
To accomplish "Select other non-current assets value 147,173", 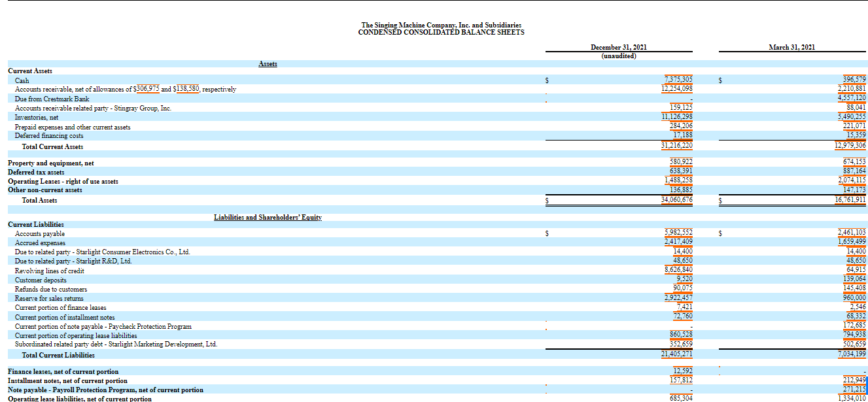I will (853, 190).
